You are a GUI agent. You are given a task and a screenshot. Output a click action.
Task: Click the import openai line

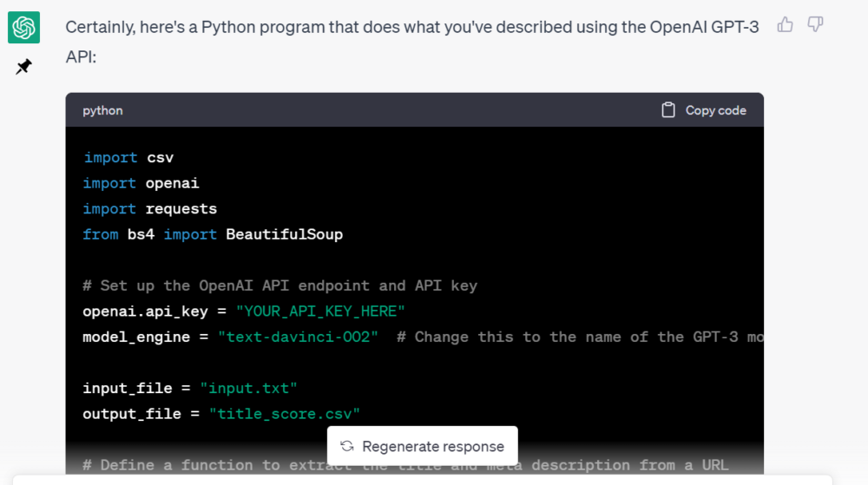point(141,183)
